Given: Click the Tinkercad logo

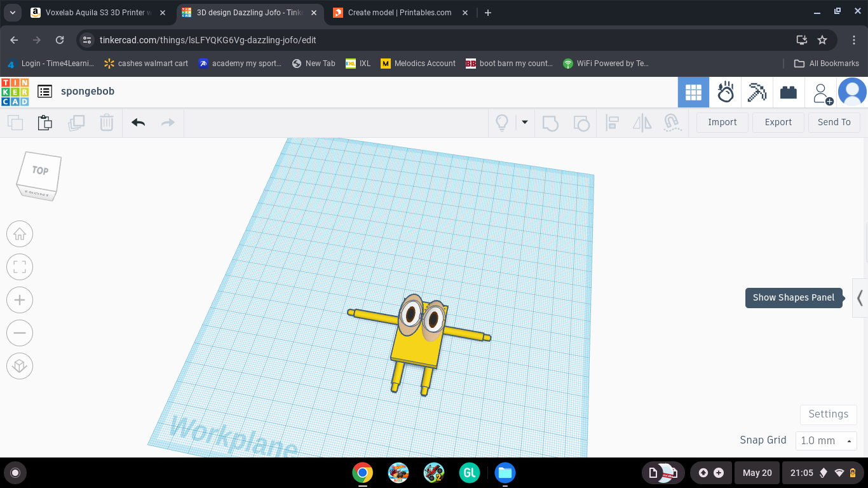Looking at the screenshot, I should tap(15, 92).
